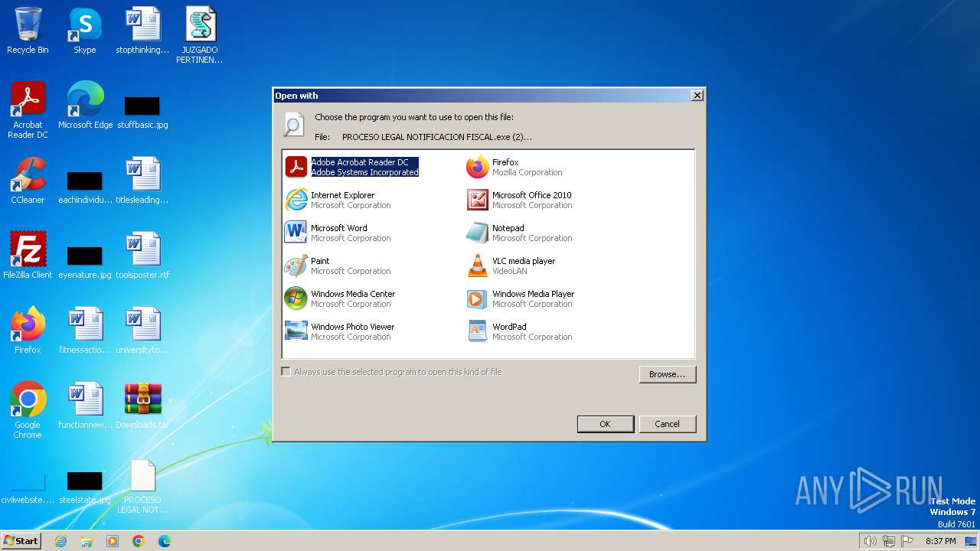980x551 pixels.
Task: Select Windows Photo Viewer icon
Action: tap(296, 331)
